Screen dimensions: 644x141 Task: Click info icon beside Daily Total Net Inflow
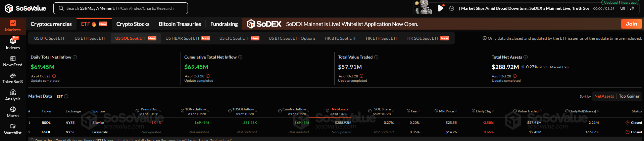click(x=75, y=57)
